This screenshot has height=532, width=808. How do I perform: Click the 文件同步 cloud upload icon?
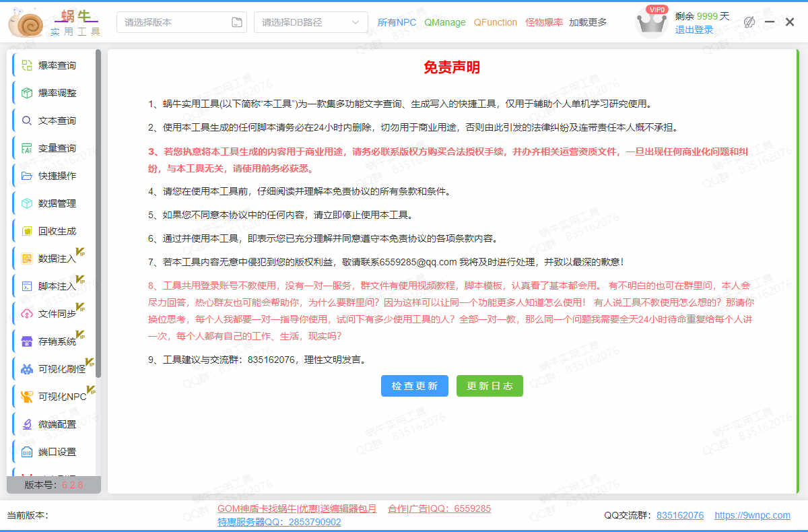pyautogui.click(x=27, y=314)
